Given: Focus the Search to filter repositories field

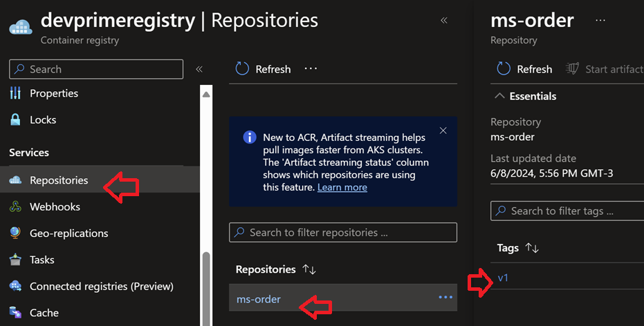Looking at the screenshot, I should click(343, 233).
